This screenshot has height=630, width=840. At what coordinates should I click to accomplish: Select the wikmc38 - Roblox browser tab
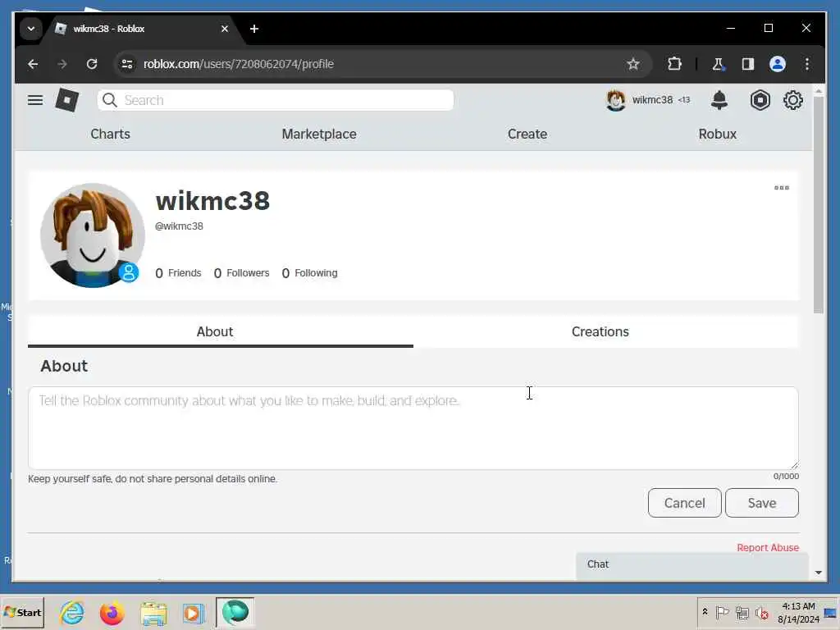[142, 29]
